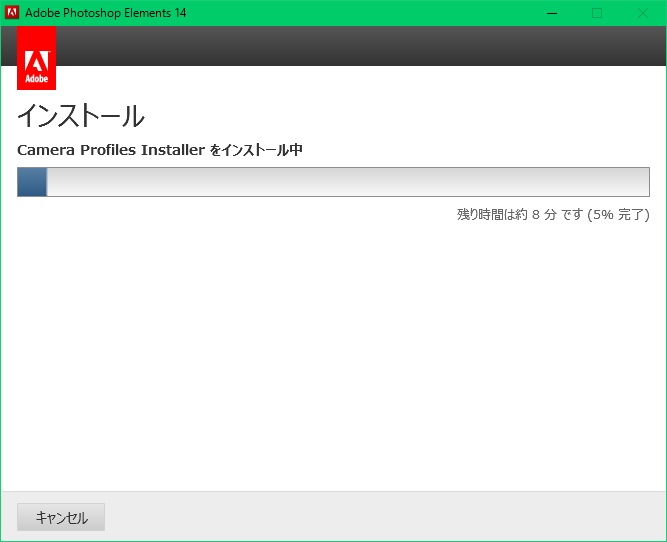The image size is (667, 542).
Task: Close the installer window
Action: click(642, 13)
